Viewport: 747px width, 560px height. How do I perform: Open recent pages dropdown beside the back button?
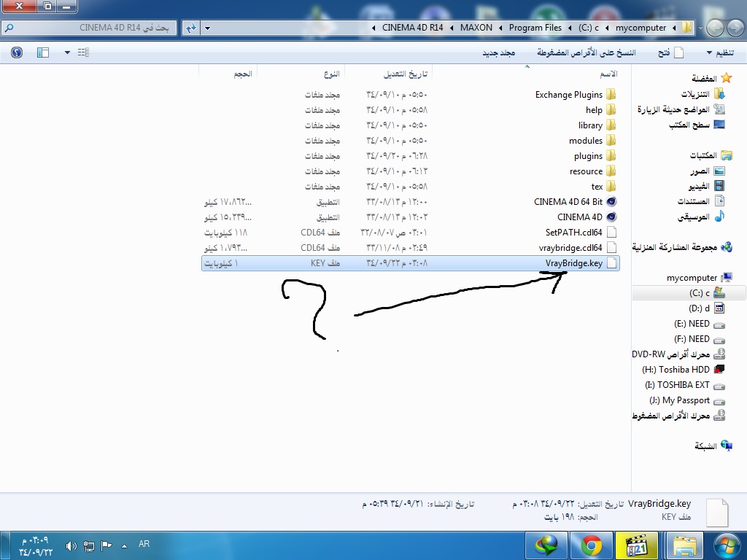point(700,28)
